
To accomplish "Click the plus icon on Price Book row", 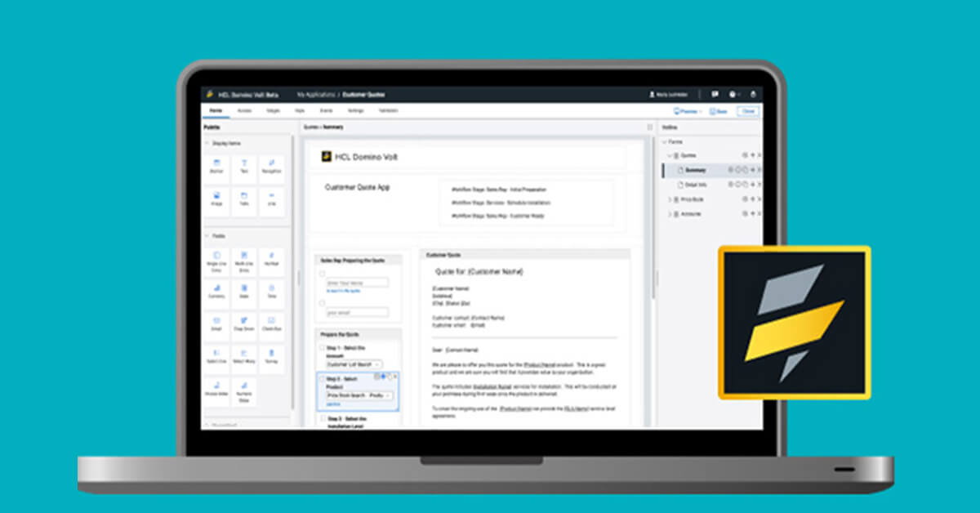I will click(752, 199).
